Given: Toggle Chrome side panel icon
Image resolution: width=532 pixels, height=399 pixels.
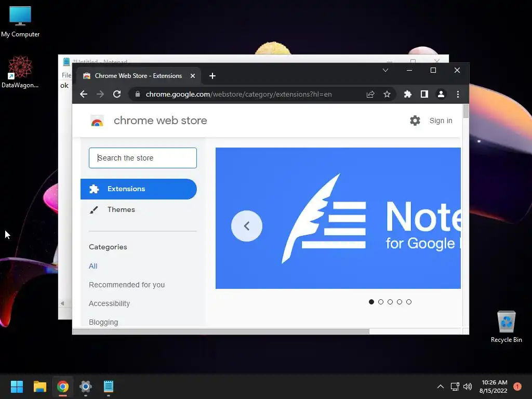Looking at the screenshot, I should click(424, 95).
